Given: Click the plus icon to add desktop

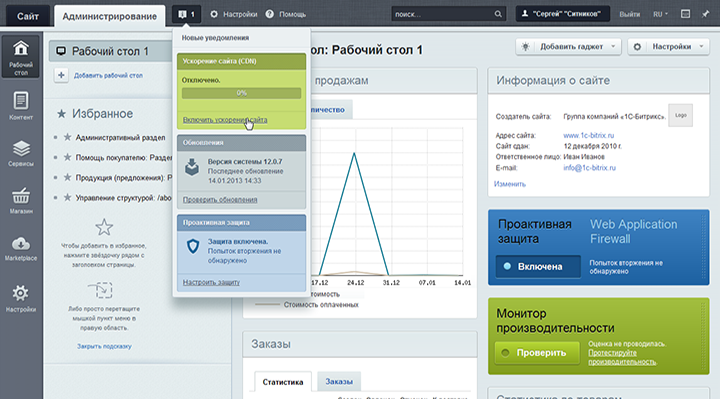Looking at the screenshot, I should point(61,75).
